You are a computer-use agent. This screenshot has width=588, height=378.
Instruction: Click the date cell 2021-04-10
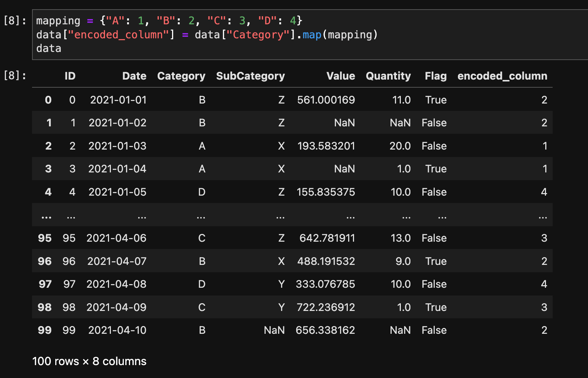pyautogui.click(x=117, y=330)
